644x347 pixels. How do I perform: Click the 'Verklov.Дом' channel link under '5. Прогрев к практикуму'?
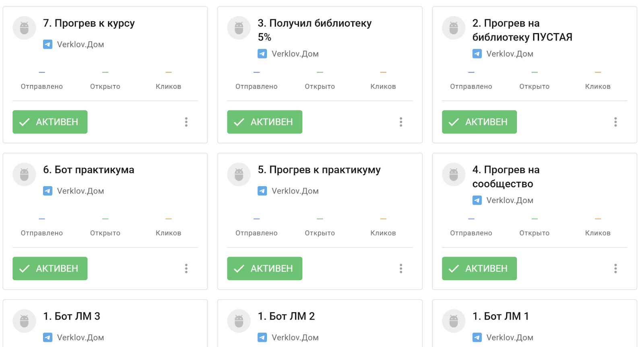coord(295,191)
